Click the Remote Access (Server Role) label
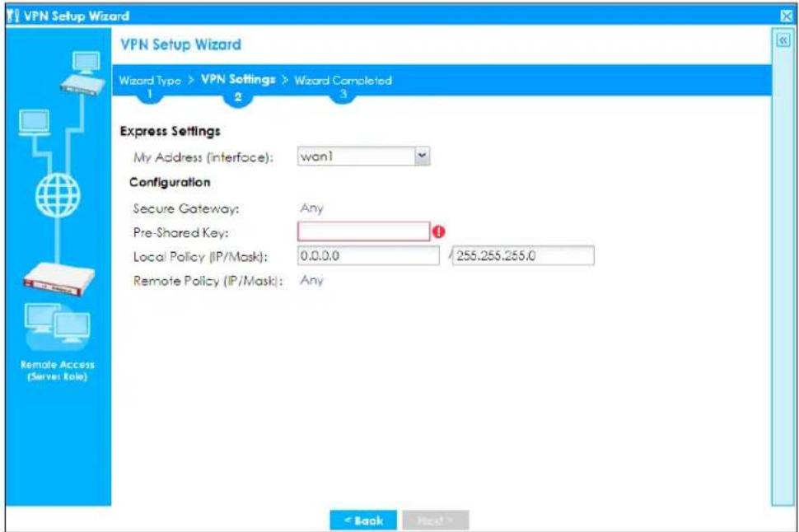799x532 pixels. [x=58, y=371]
